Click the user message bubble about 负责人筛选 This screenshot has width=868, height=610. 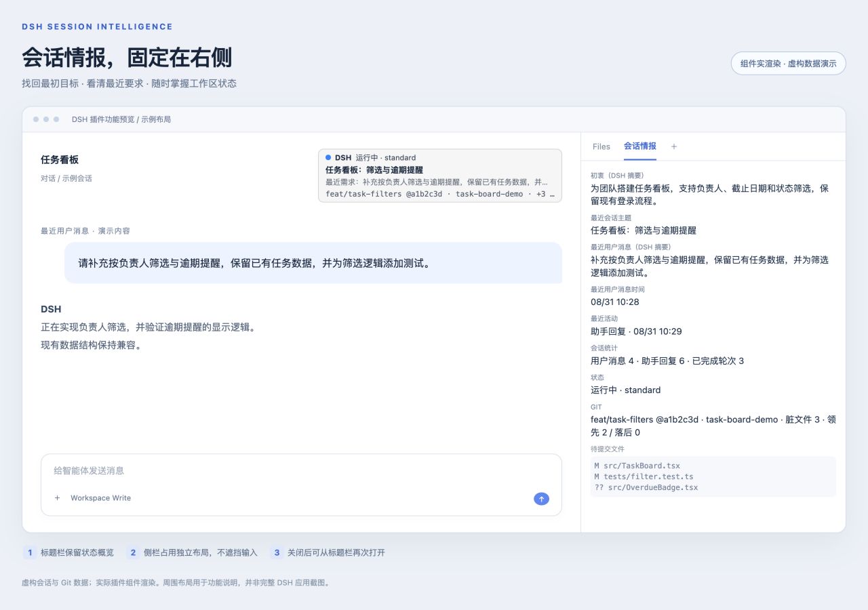tap(313, 263)
